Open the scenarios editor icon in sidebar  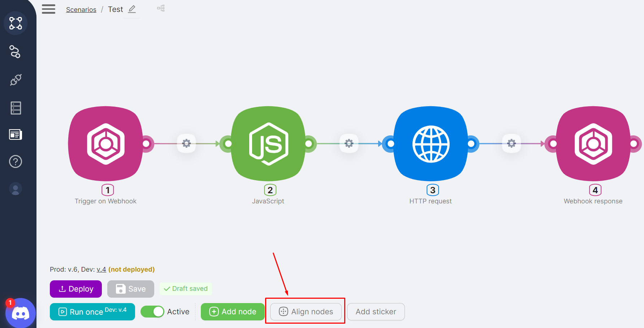(x=16, y=23)
